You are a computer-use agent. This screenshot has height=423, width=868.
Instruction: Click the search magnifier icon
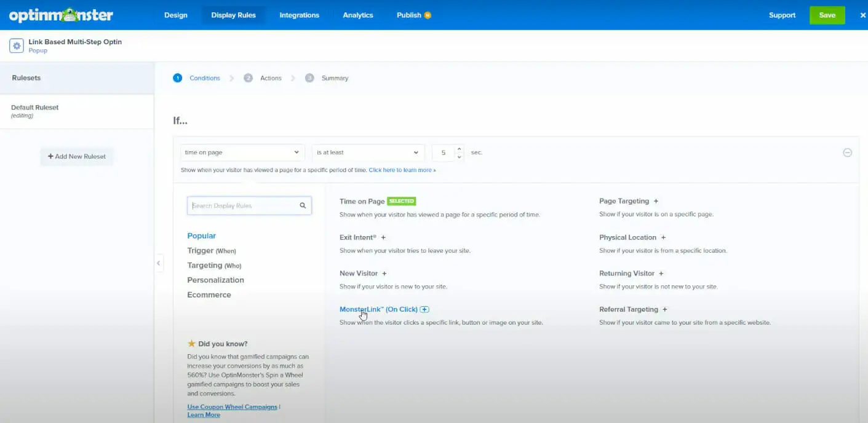(303, 206)
